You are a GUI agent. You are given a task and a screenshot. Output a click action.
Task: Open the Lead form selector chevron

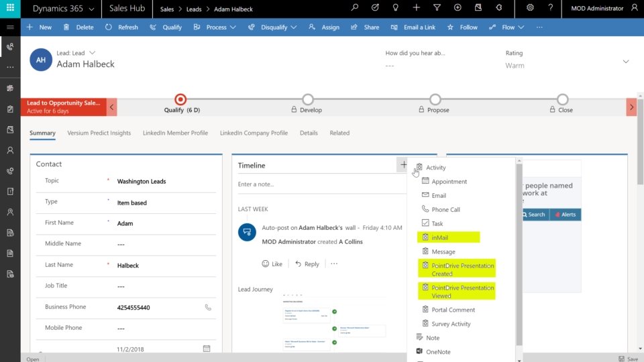point(93,52)
